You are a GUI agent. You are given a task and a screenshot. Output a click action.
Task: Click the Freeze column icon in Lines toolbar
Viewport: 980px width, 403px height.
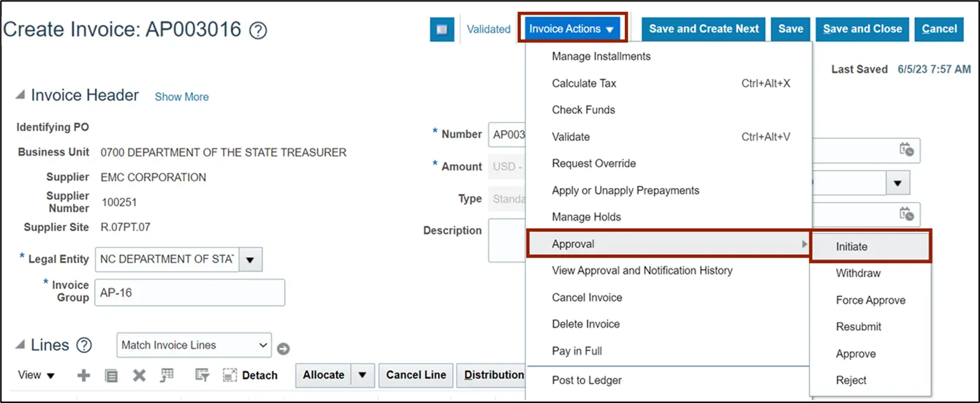[x=167, y=375]
